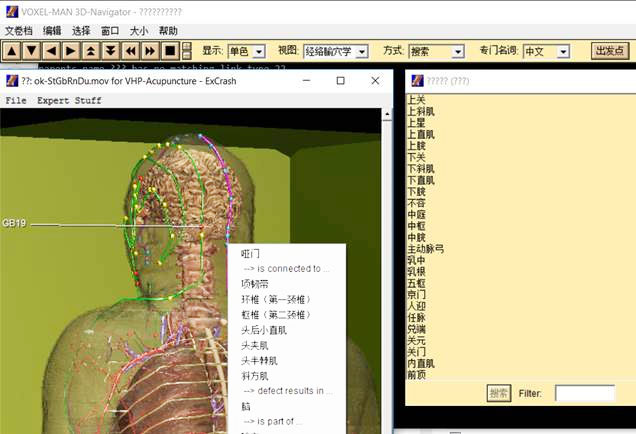Click the small stepper beside stop button

(x=187, y=51)
